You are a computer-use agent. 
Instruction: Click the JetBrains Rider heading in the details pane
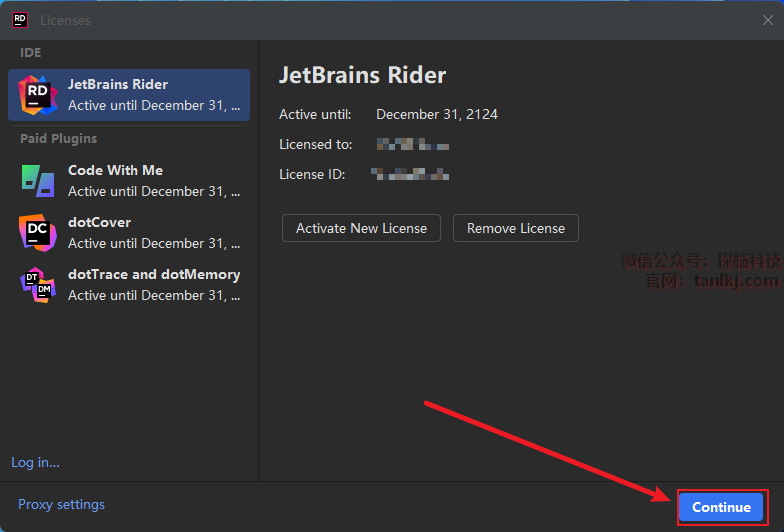coord(362,75)
